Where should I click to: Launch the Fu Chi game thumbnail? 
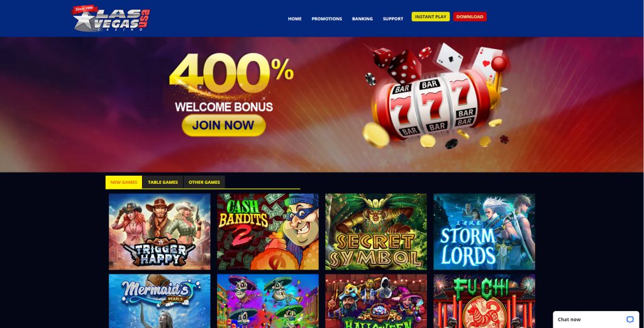coord(484,301)
